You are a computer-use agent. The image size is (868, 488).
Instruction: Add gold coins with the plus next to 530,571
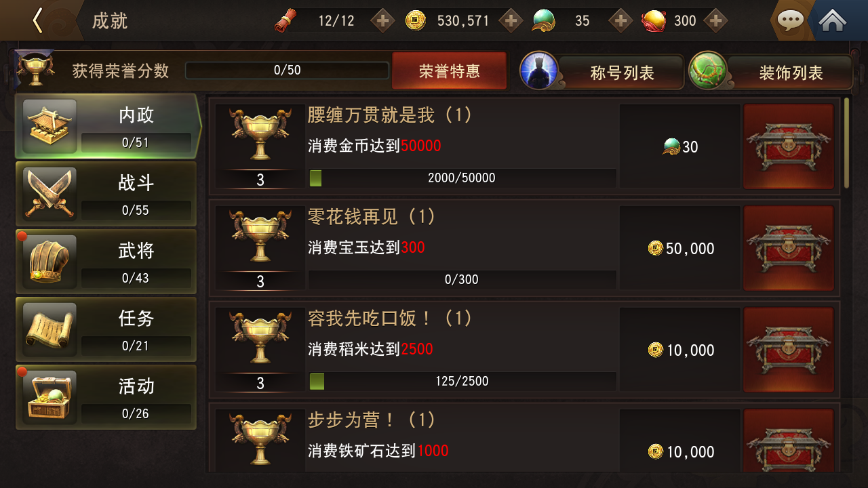pyautogui.click(x=512, y=21)
